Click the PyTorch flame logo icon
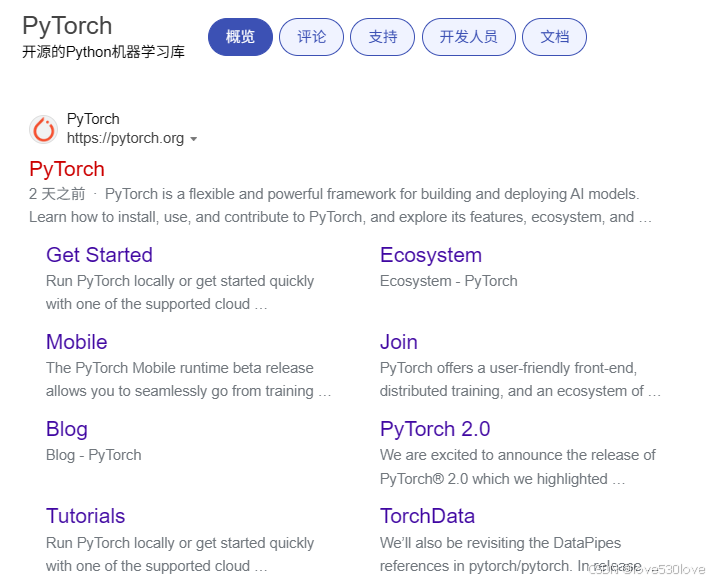The width and height of the screenshot is (717, 582). [43, 129]
